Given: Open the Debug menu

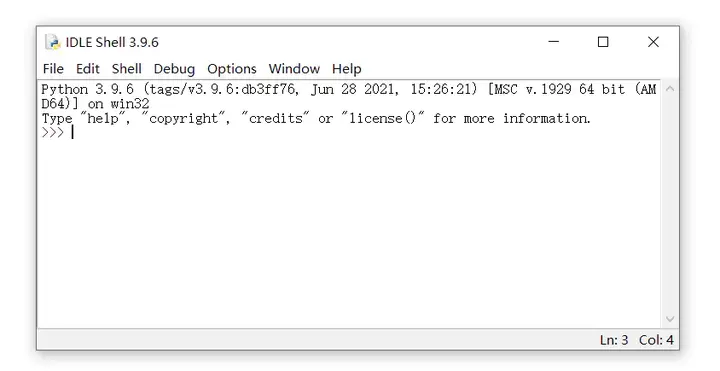Looking at the screenshot, I should coord(174,69).
